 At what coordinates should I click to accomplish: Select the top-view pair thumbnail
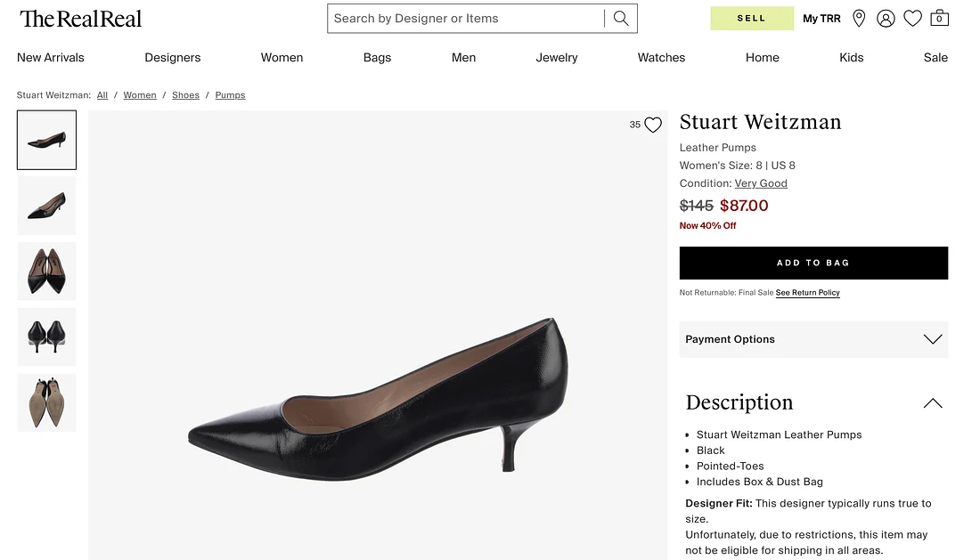click(47, 271)
